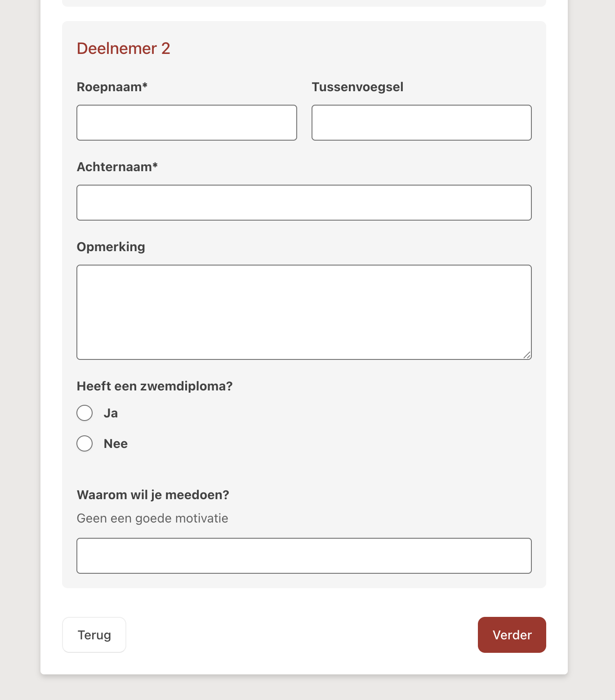Click the 'Waarom wil je meedoen?' label
This screenshot has height=700, width=615.
pos(153,495)
